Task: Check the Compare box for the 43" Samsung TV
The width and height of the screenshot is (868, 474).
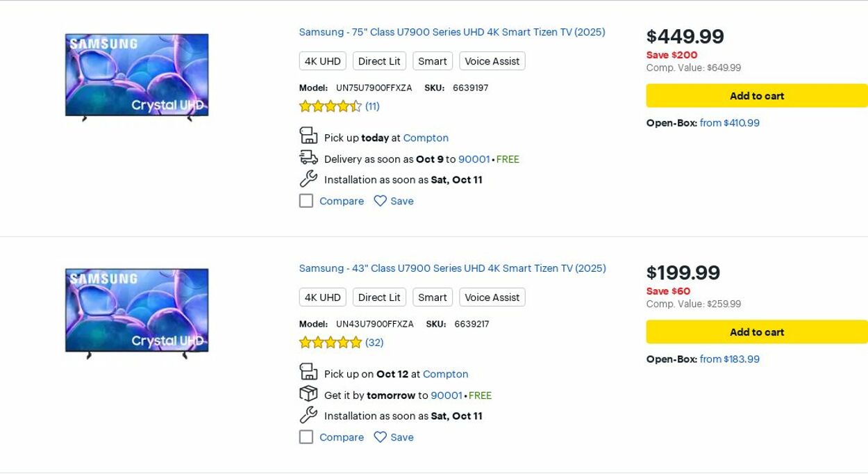Action: click(x=306, y=437)
